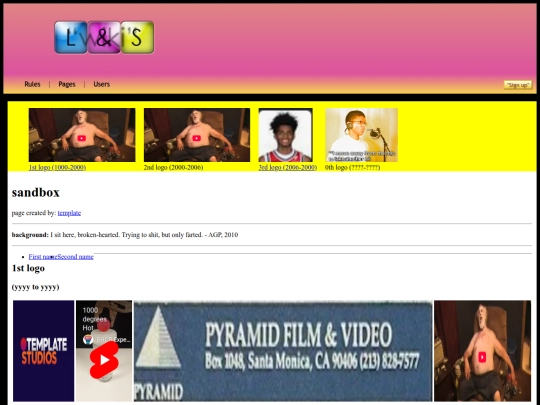Open the 0th logo microphone thumbnail
Screen dimensions: 540x405
coord(361,135)
